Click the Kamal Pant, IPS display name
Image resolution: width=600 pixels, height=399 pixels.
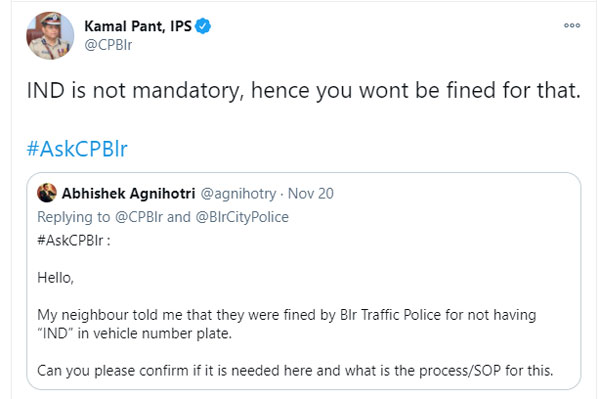[x=138, y=26]
